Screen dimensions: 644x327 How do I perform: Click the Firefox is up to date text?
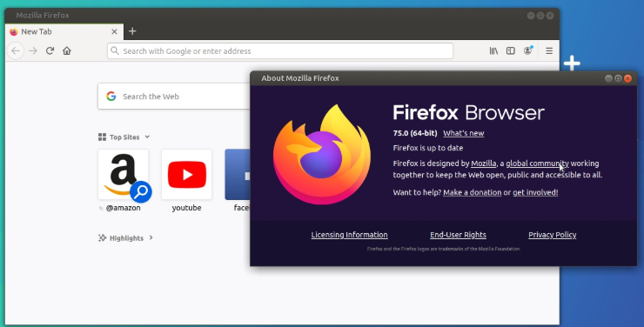[428, 148]
